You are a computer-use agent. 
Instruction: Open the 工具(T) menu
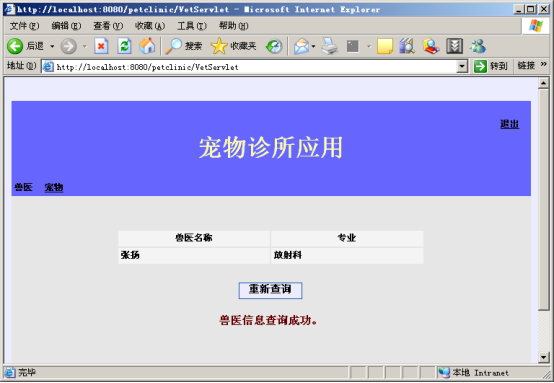pyautogui.click(x=191, y=26)
